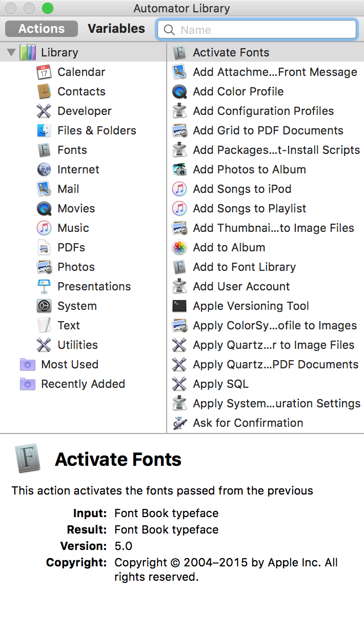Select Add Thumbnai...to Image Files action
Image resolution: width=364 pixels, height=630 pixels.
[266, 228]
